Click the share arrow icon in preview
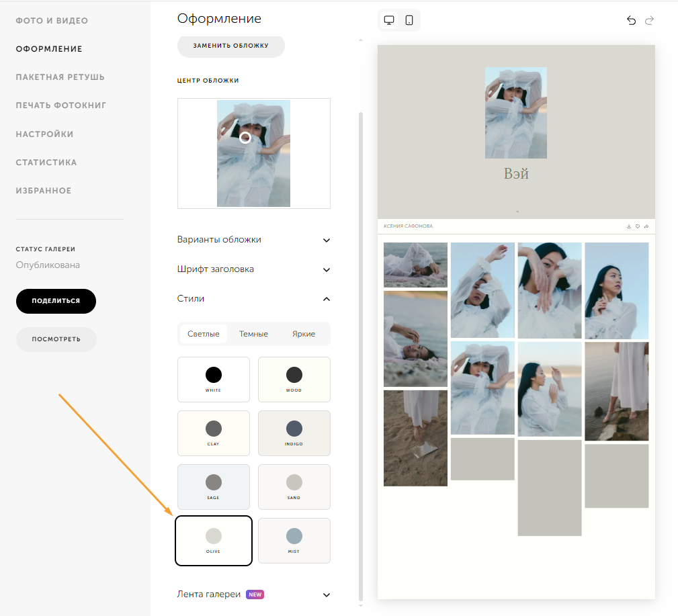The height and width of the screenshot is (616, 678). click(x=646, y=226)
